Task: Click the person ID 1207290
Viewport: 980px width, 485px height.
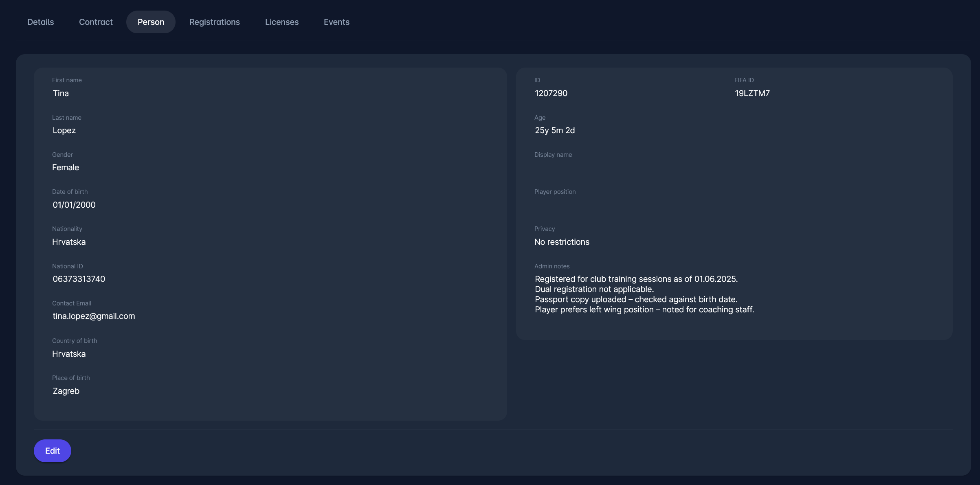Action: pos(551,93)
